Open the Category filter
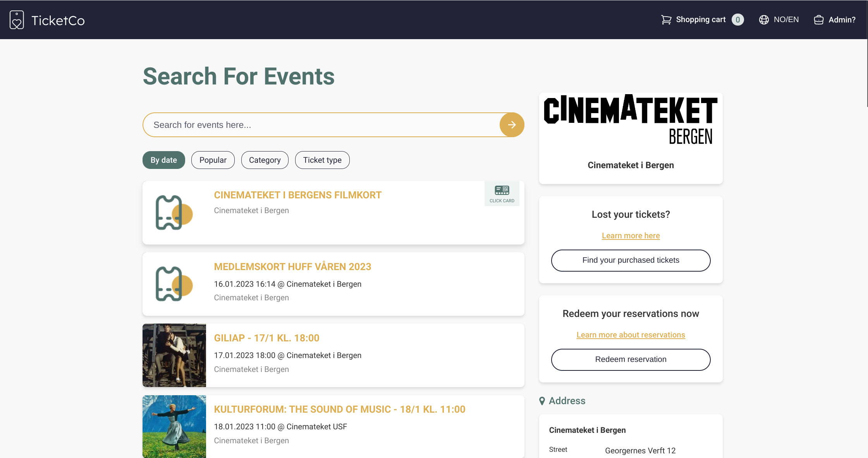Viewport: 868px width, 458px height. (x=265, y=160)
